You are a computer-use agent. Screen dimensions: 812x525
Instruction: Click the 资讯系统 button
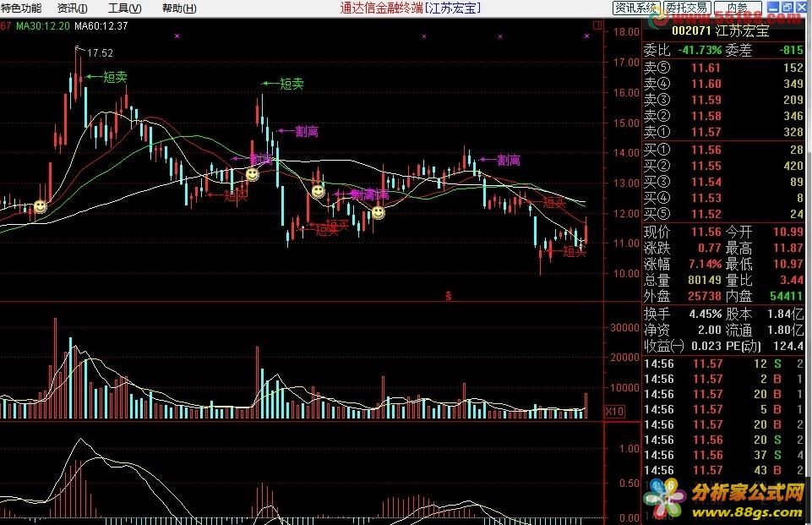pyautogui.click(x=635, y=8)
